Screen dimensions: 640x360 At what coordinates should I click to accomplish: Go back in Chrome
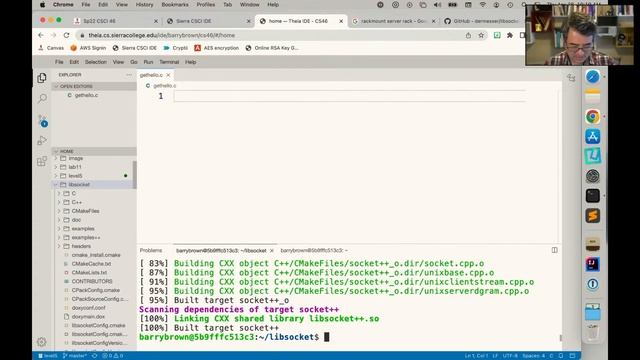click(x=41, y=35)
